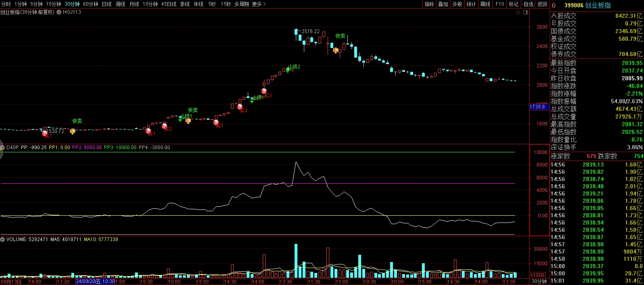Image resolution: width=644 pixels, height=285 pixels.
Task: Switch to the 季线 quarterly chart
Action: (x=185, y=4)
